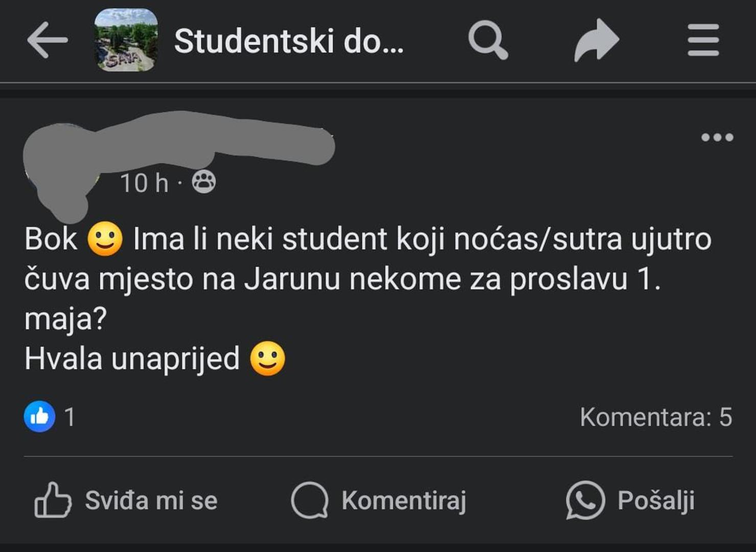Open the hamburger menu
756x552 pixels.
[x=703, y=40]
